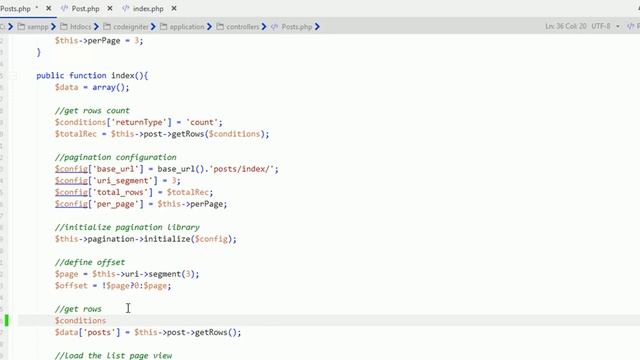Switch to the Post.php tab
640x360 pixels.
pos(85,9)
